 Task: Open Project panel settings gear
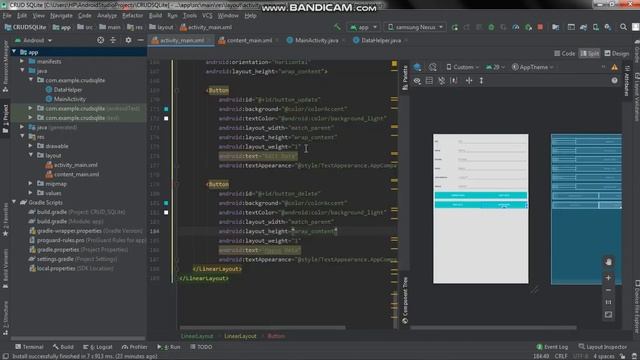pos(128,40)
